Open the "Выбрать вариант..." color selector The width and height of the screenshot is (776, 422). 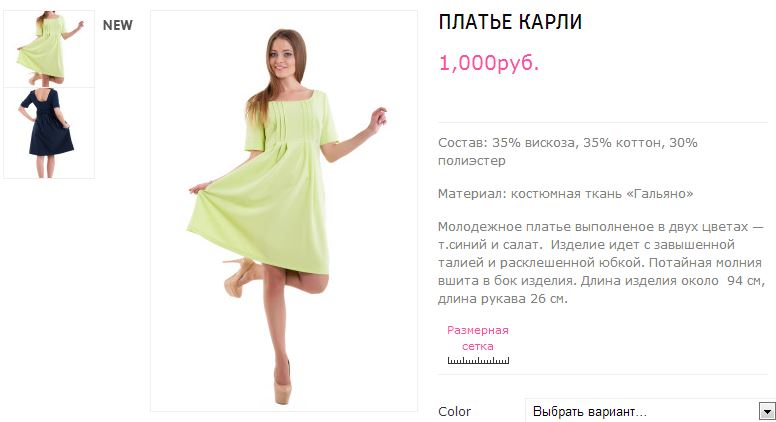(x=650, y=411)
